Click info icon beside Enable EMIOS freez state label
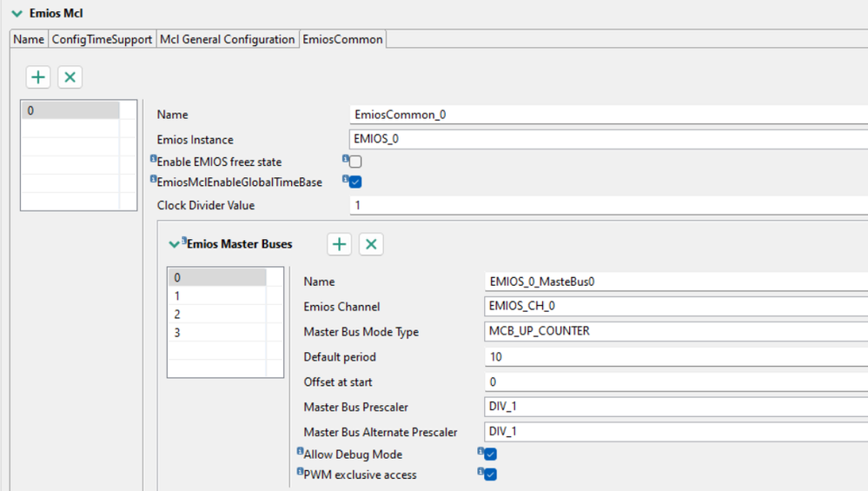Viewport: 868px width, 491px height. (154, 159)
